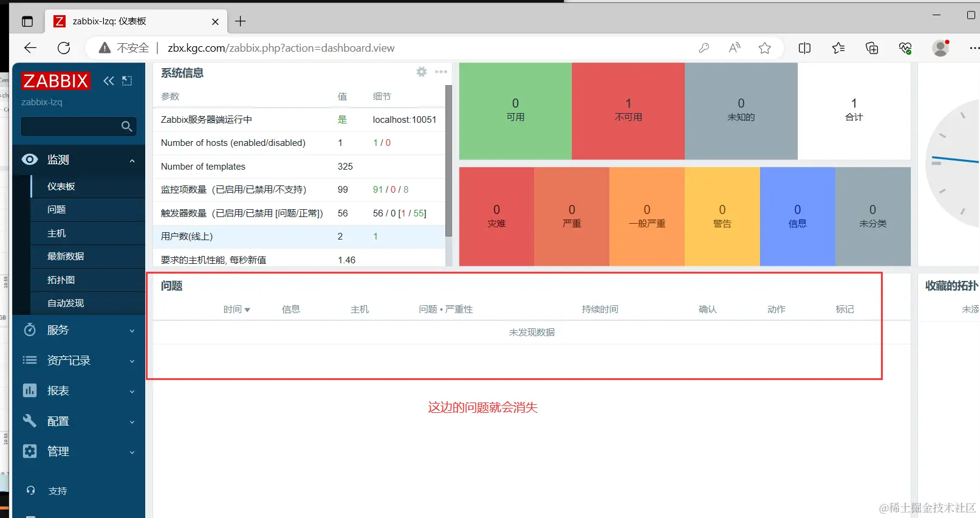The height and width of the screenshot is (518, 980).
Task: Click the gray 未知的 hosts tile
Action: pyautogui.click(x=741, y=111)
